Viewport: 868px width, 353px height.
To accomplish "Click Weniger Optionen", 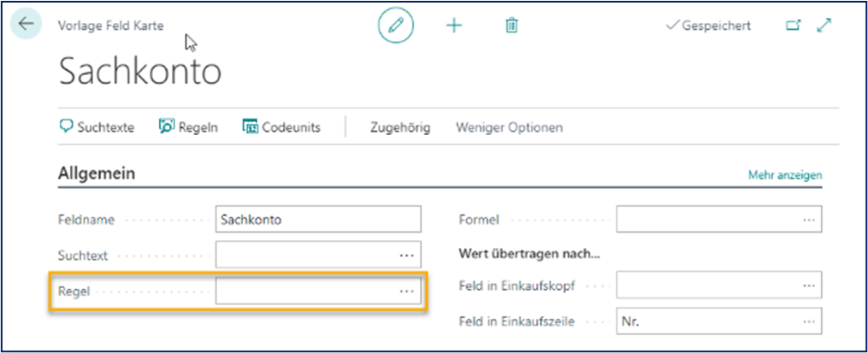I will coord(509,127).
